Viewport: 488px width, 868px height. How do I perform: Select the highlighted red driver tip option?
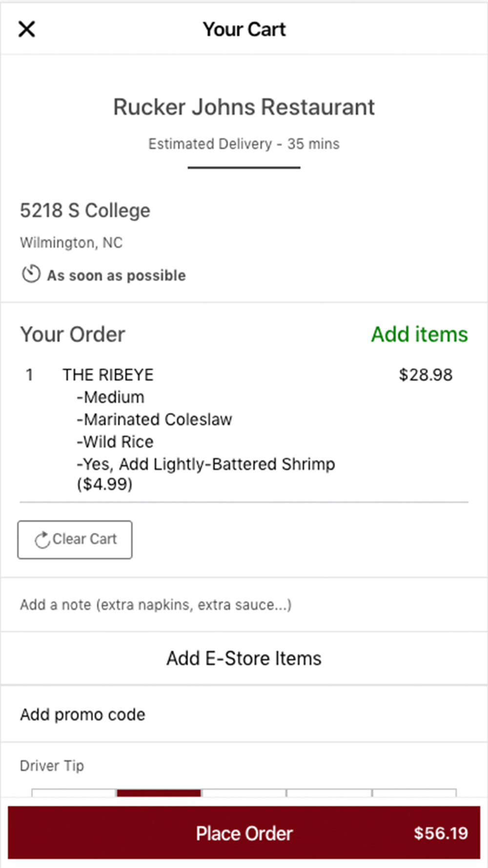click(159, 793)
